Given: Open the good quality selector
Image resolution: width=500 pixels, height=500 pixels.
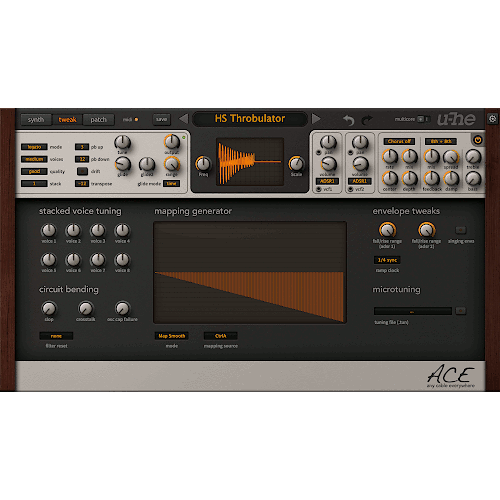Looking at the screenshot, I should (x=34, y=171).
